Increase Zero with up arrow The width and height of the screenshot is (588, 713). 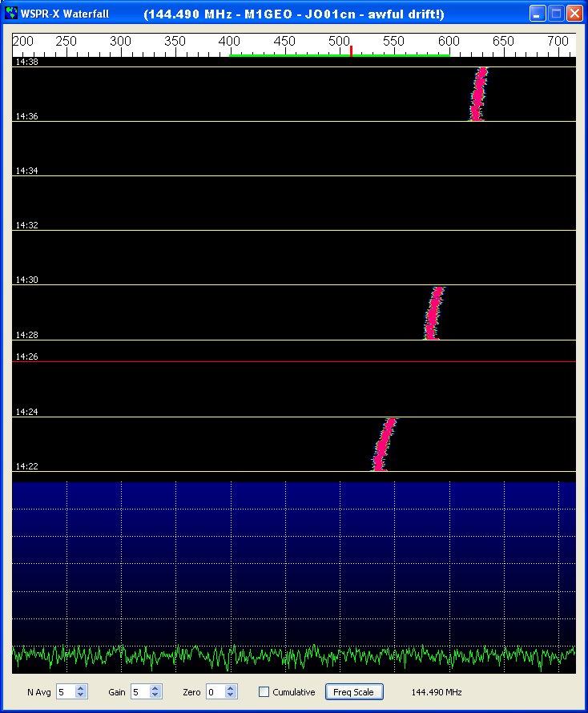click(x=230, y=688)
